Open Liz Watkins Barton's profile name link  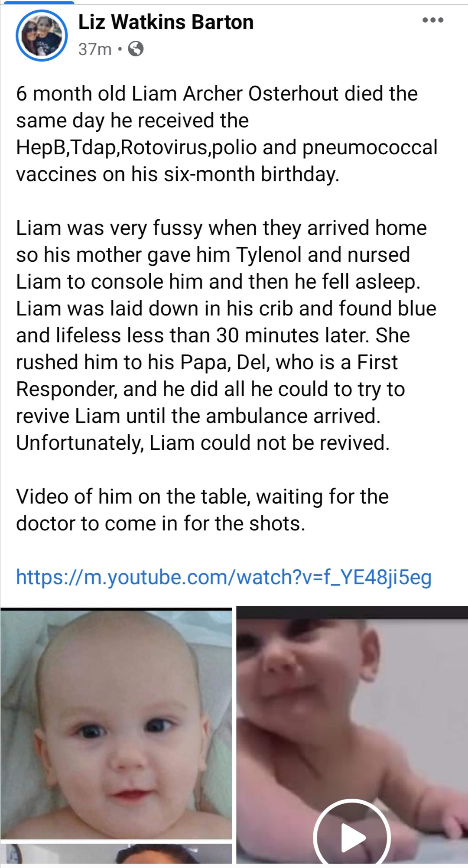[166, 22]
